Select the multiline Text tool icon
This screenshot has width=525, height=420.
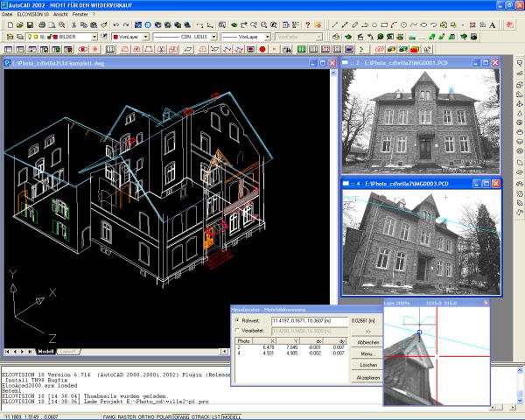492,24
